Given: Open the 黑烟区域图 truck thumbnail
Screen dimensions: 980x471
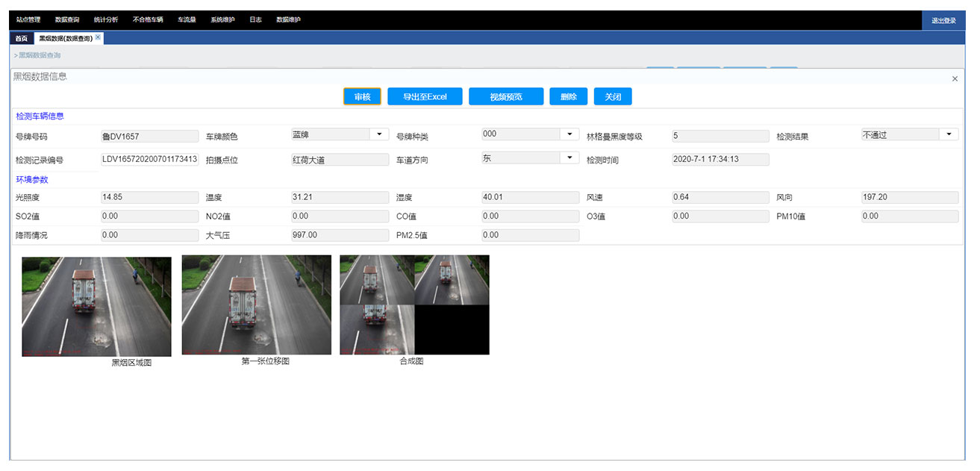Looking at the screenshot, I should [96, 306].
